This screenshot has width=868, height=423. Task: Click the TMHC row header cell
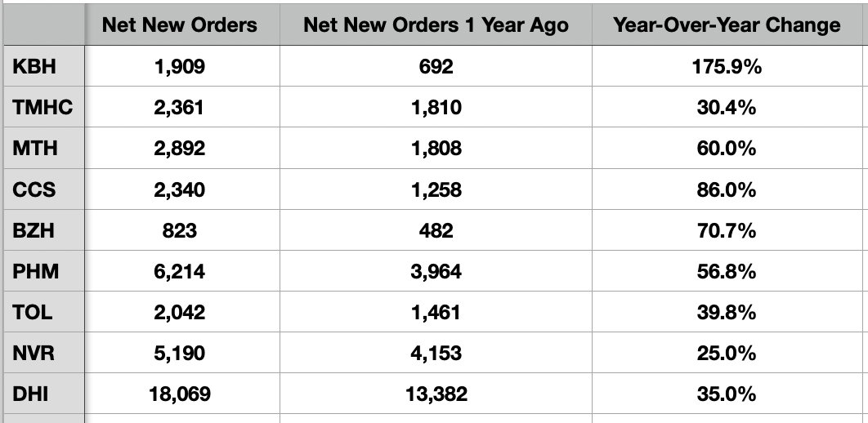(43, 108)
